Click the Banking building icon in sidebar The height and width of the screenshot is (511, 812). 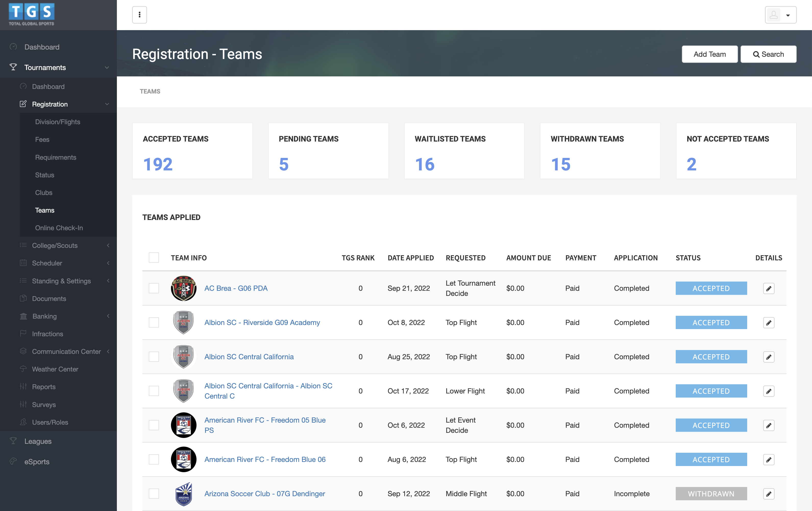click(23, 316)
